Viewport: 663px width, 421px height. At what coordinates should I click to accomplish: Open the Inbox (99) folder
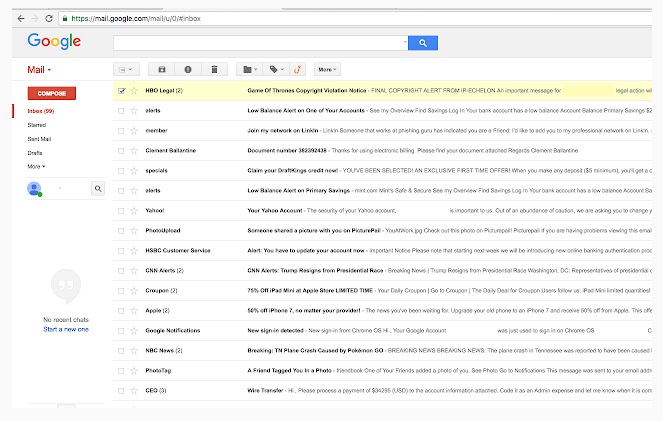pyautogui.click(x=41, y=111)
